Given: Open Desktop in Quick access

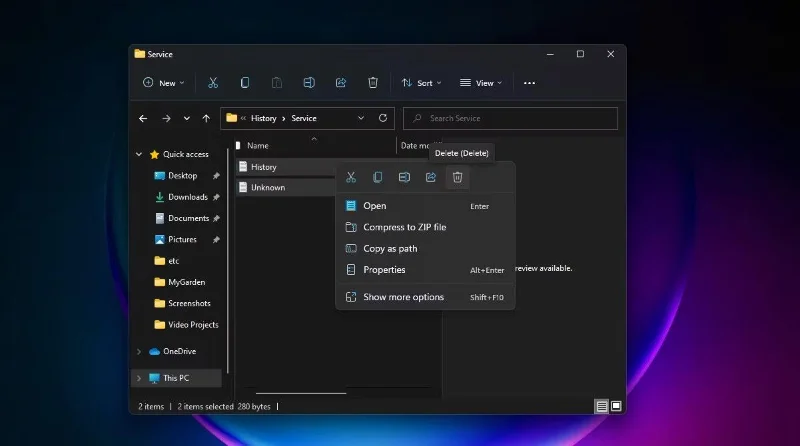Looking at the screenshot, I should point(183,176).
